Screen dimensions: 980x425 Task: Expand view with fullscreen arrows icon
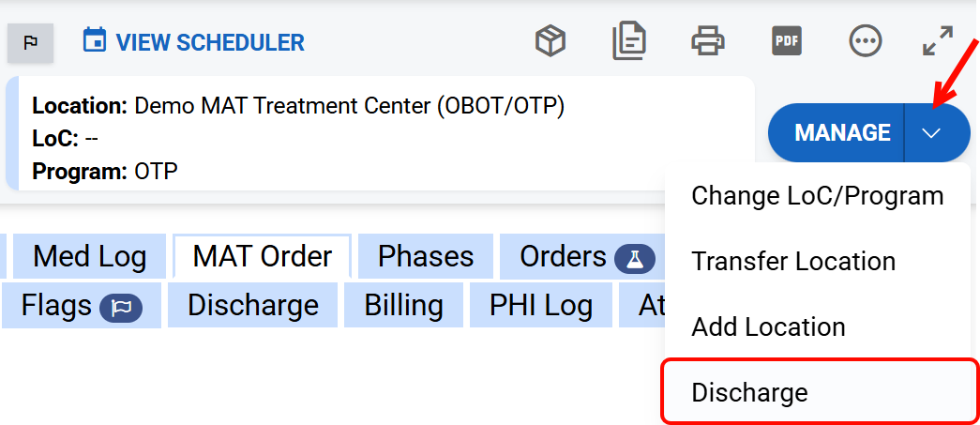(x=938, y=41)
